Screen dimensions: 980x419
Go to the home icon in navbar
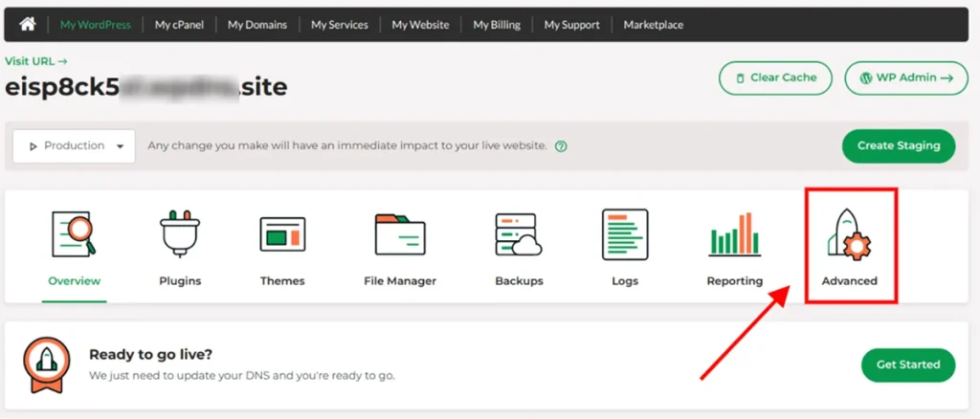click(x=28, y=24)
